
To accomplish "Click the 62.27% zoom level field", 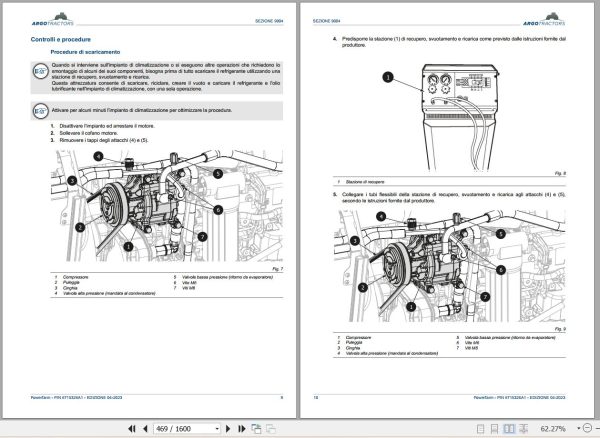I will (x=553, y=429).
